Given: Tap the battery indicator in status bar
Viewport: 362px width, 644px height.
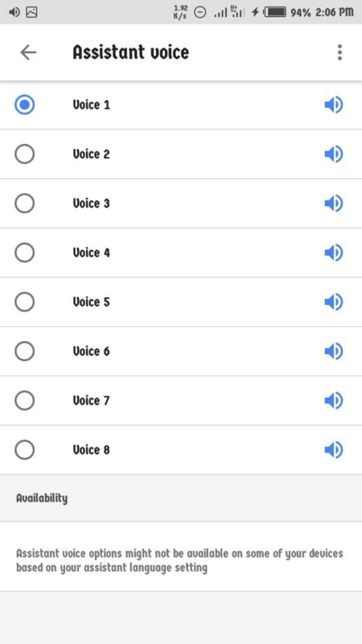Looking at the screenshot, I should click(275, 12).
